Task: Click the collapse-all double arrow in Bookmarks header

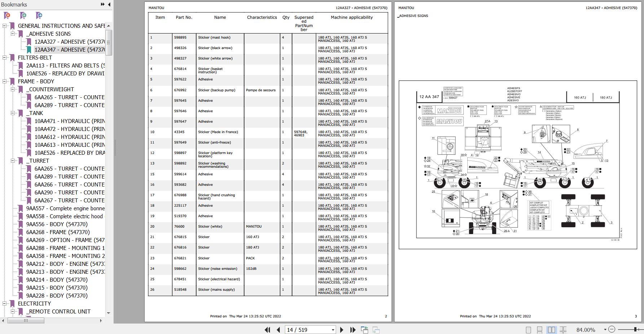Action: pyautogui.click(x=102, y=4)
